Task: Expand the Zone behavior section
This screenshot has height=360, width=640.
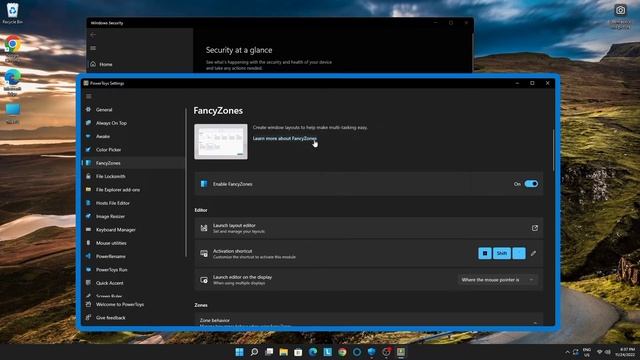Action: [x=369, y=320]
